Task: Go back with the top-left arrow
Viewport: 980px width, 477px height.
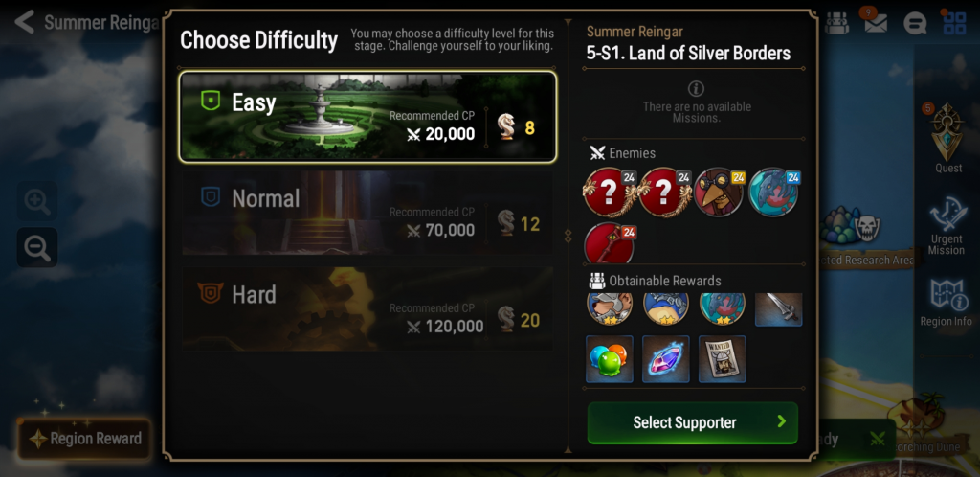Action: [x=24, y=22]
